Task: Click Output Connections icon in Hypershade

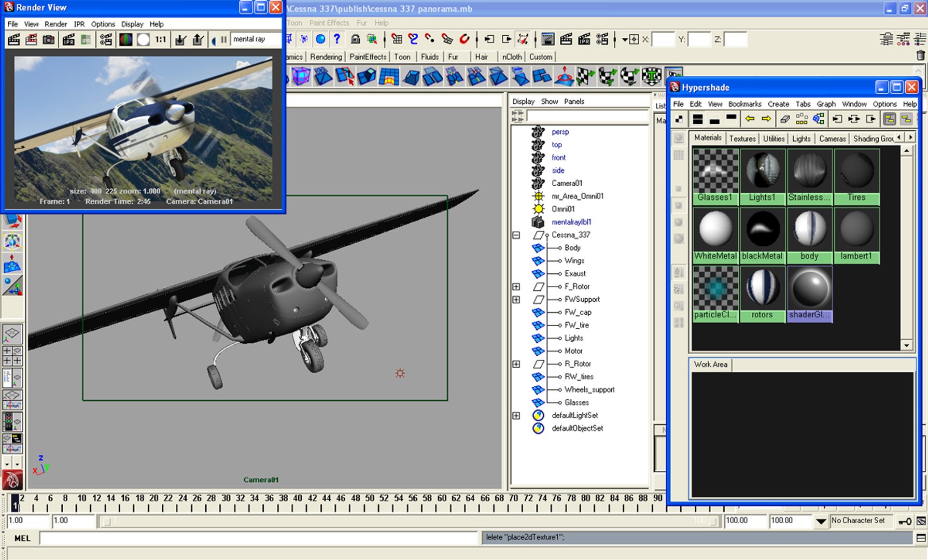Action: [871, 119]
